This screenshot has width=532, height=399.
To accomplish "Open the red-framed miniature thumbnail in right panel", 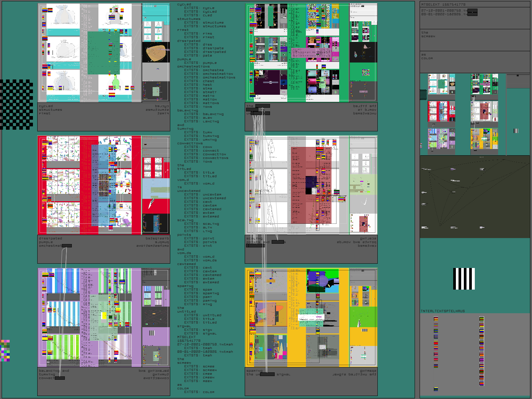I will tap(441, 112).
